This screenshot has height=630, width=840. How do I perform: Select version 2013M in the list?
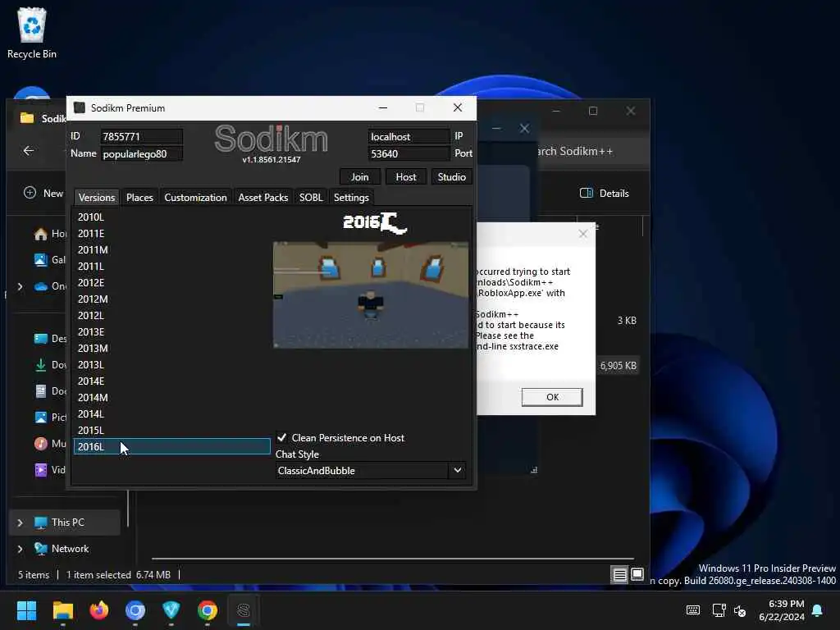pos(171,348)
